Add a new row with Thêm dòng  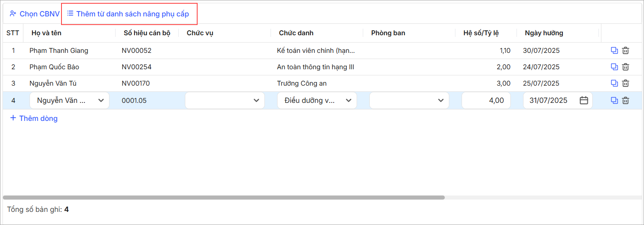(34, 118)
